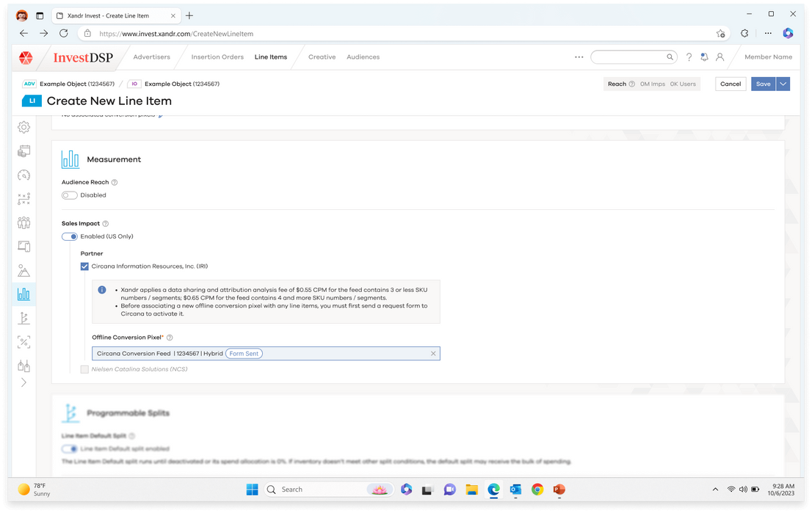The width and height of the screenshot is (812, 513).
Task: Uncheck Circana Information Resources partner checkbox
Action: click(x=84, y=266)
